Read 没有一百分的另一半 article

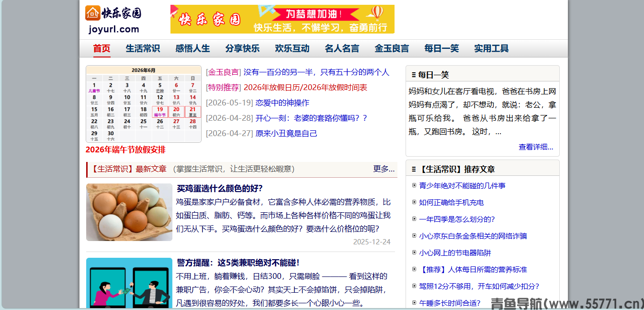point(316,72)
